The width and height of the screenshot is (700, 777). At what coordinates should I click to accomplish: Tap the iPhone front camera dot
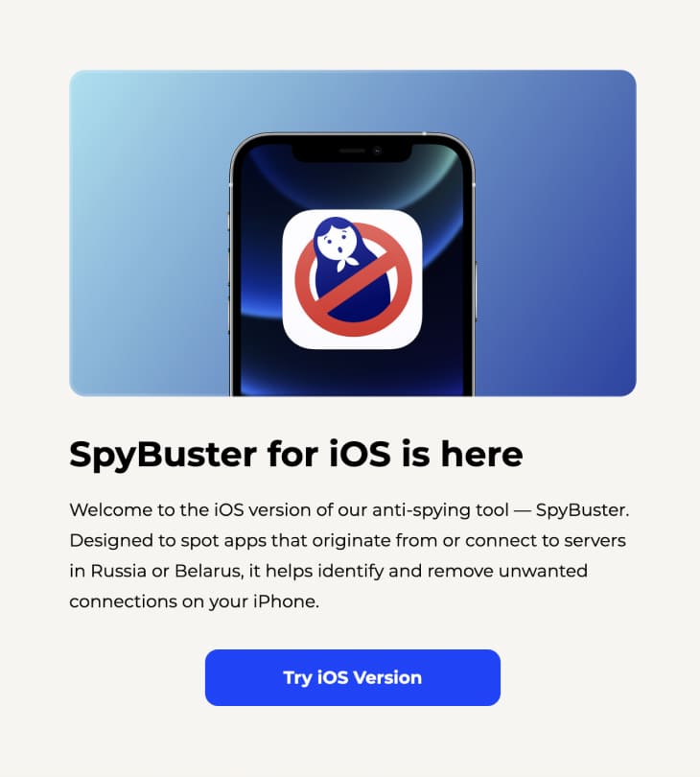[378, 151]
